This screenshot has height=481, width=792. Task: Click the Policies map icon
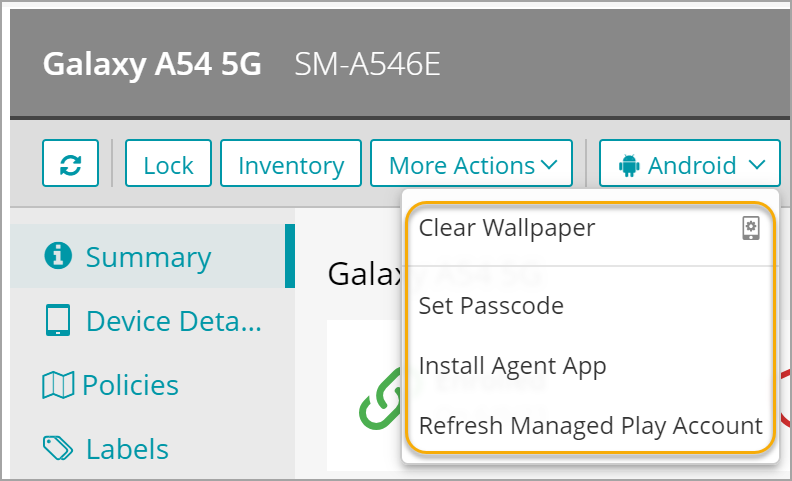coord(58,385)
